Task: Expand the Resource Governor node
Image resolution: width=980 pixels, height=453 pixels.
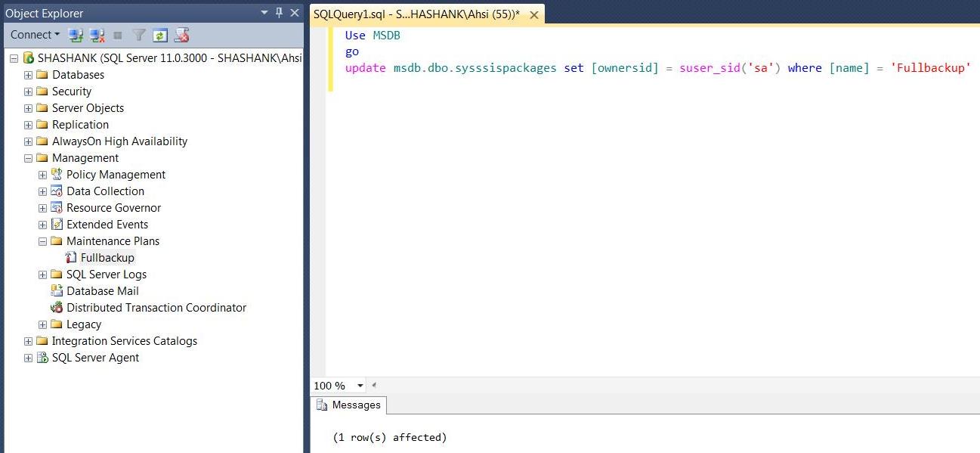Action: (42, 208)
